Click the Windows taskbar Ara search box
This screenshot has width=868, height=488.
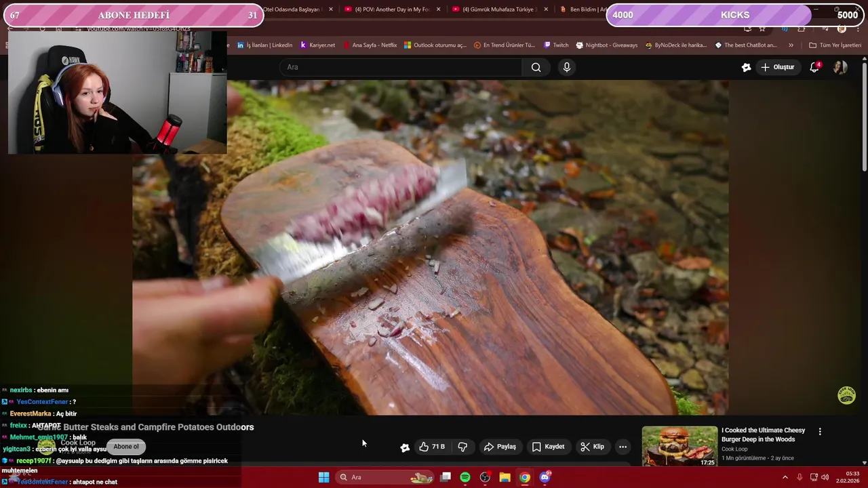[385, 477]
